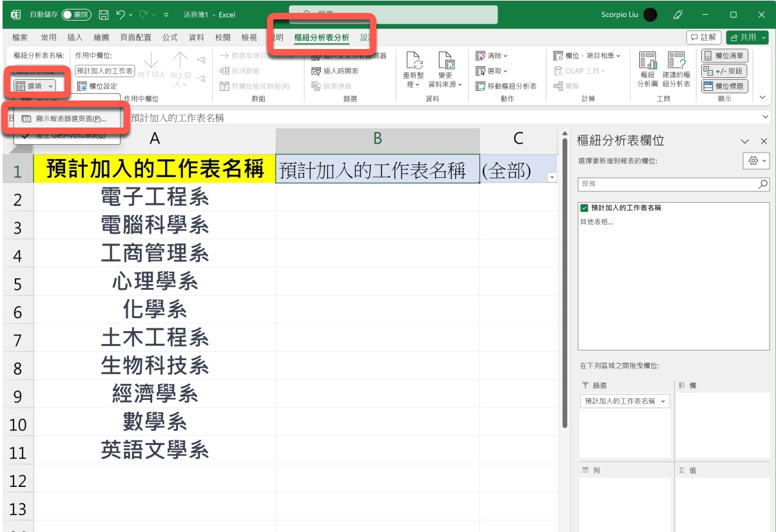Click the save icon in title bar

[103, 14]
